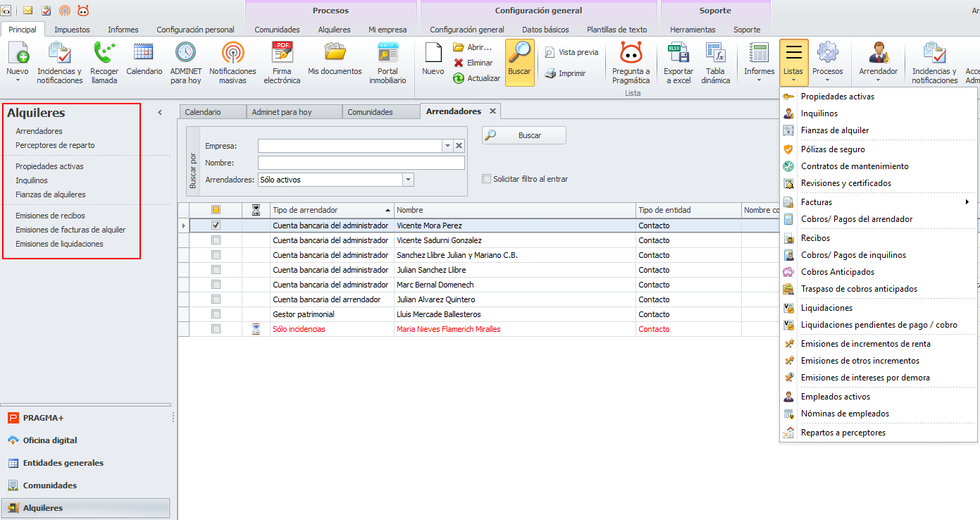The width and height of the screenshot is (980, 520).
Task: Click into the Nombre search field
Action: click(x=361, y=163)
